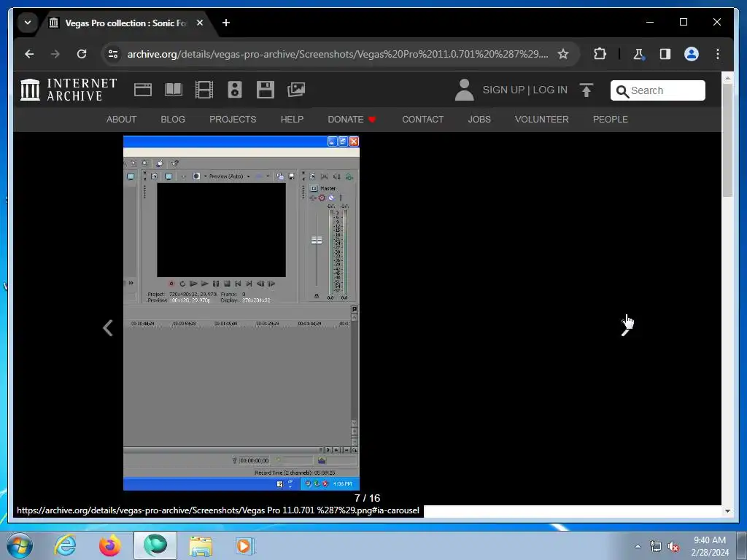Open the LOG IN link
Image resolution: width=747 pixels, height=560 pixels.
tap(550, 90)
